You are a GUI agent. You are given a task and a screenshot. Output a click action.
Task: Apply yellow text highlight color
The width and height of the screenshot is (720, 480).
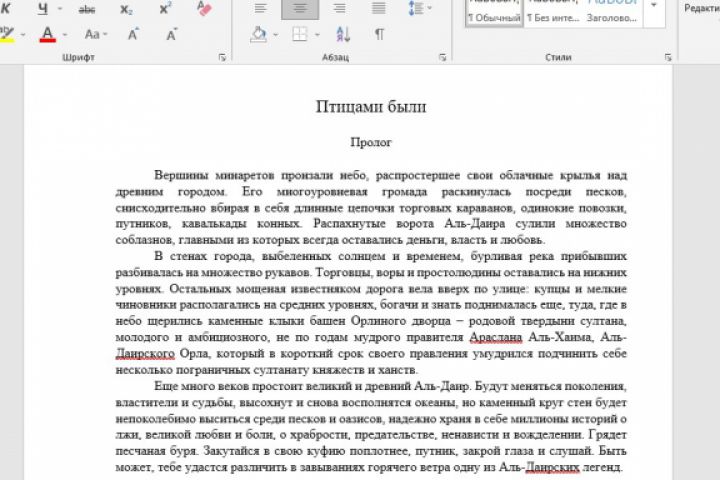6,34
